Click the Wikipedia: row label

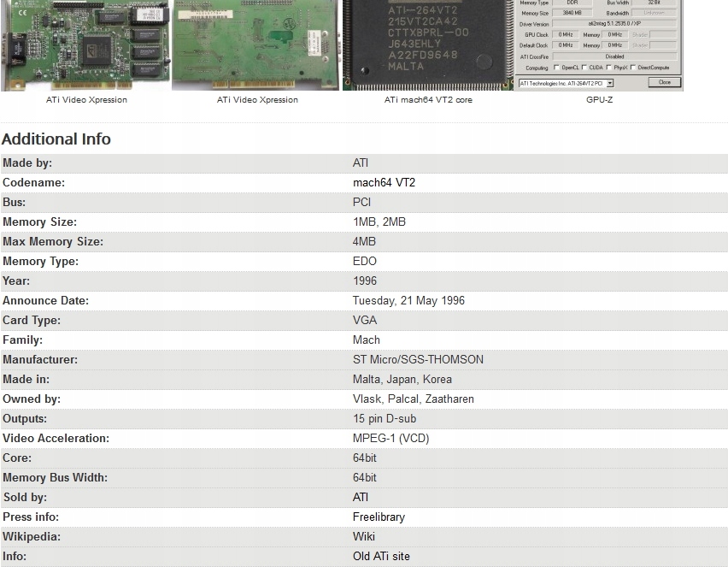click(32, 537)
